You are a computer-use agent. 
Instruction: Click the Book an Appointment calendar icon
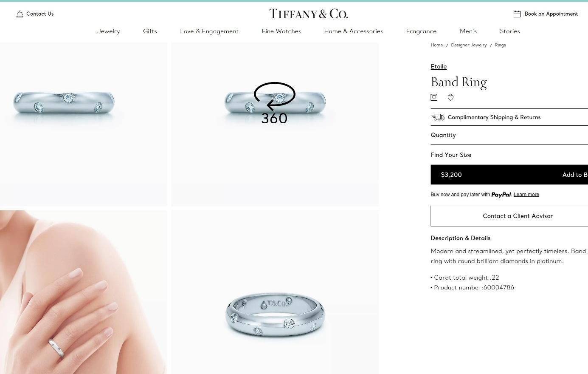[517, 14]
